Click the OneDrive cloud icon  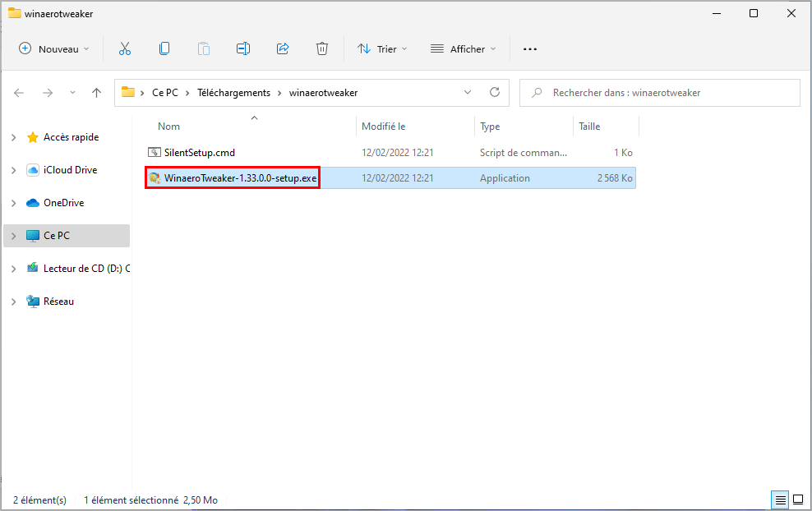pos(33,203)
